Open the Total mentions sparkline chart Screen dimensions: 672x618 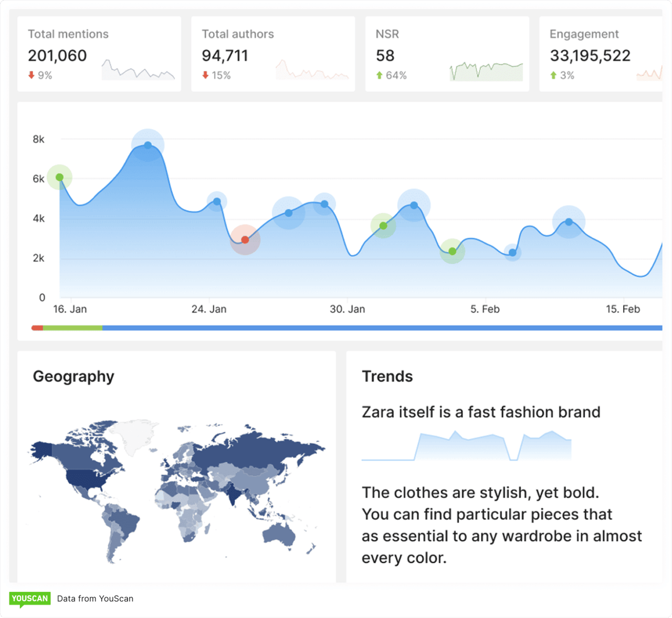tap(138, 70)
